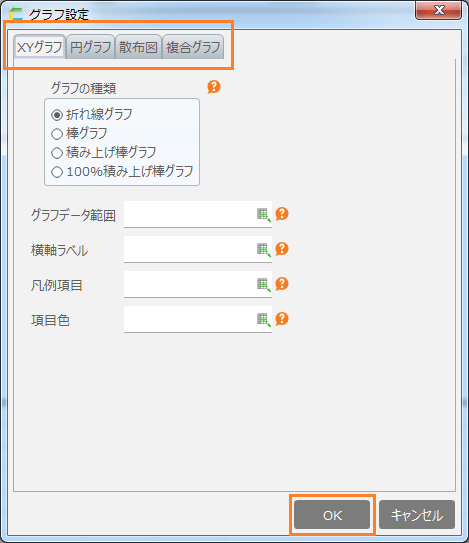Switch to XYグラフ tab
Screen dimensions: 469x543
[x=39, y=47]
